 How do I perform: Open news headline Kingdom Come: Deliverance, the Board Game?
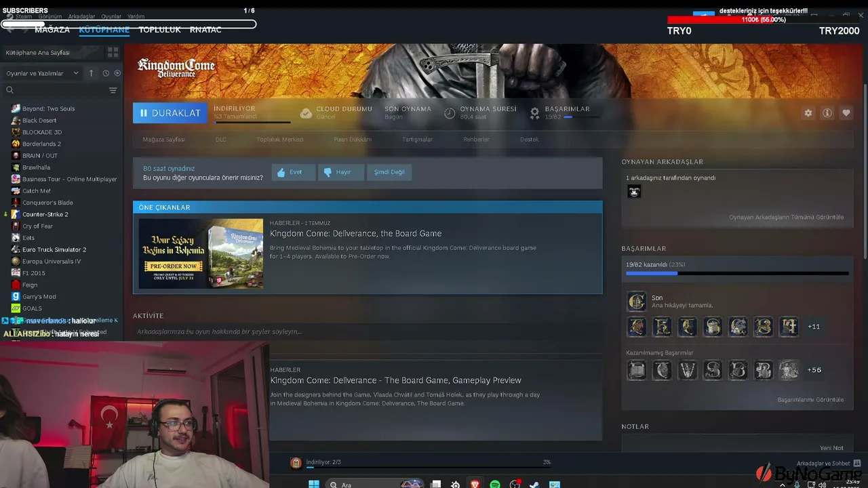point(355,233)
